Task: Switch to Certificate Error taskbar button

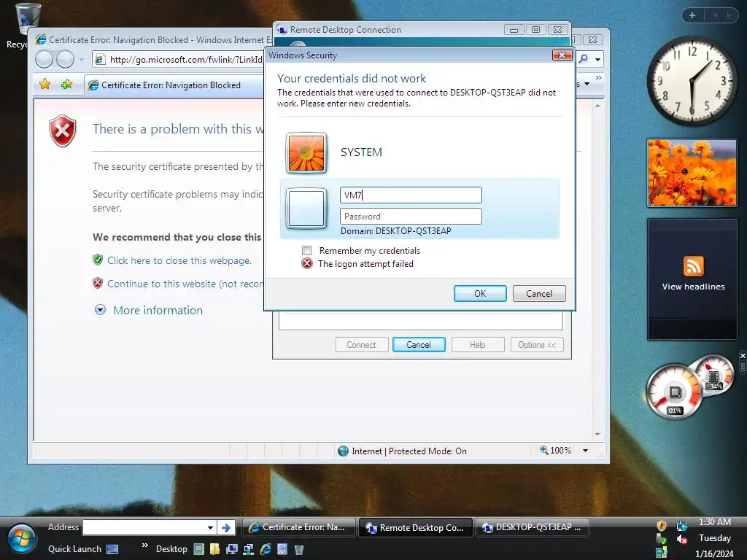Action: pos(300,528)
